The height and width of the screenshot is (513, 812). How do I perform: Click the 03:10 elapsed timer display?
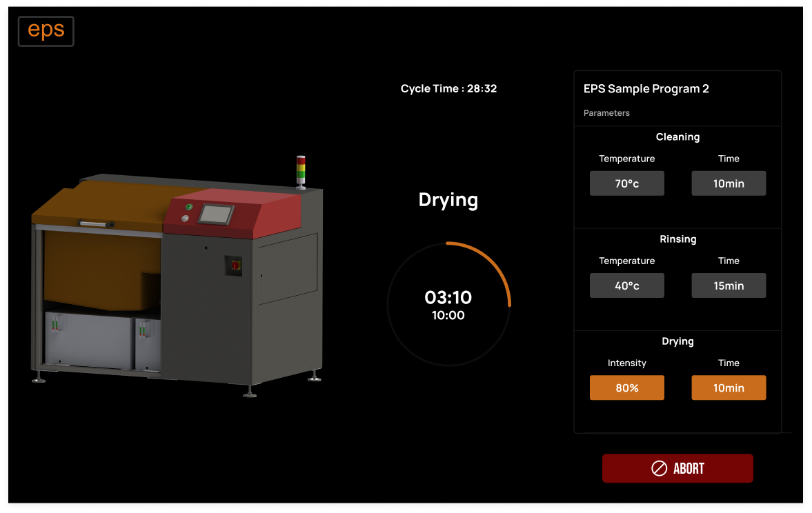point(448,298)
